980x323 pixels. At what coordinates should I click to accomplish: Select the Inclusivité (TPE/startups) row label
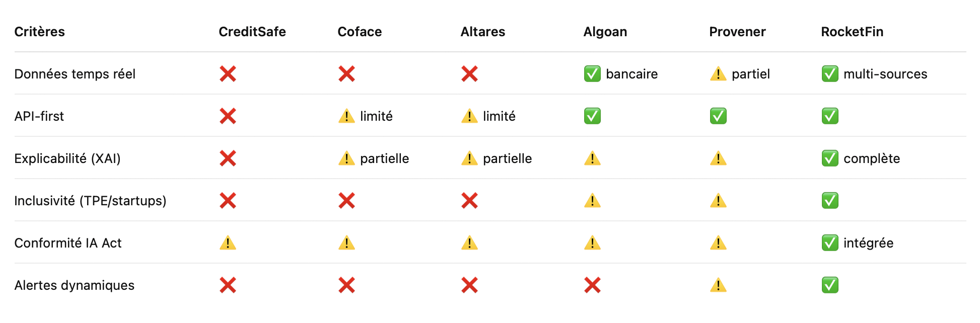pyautogui.click(x=90, y=201)
